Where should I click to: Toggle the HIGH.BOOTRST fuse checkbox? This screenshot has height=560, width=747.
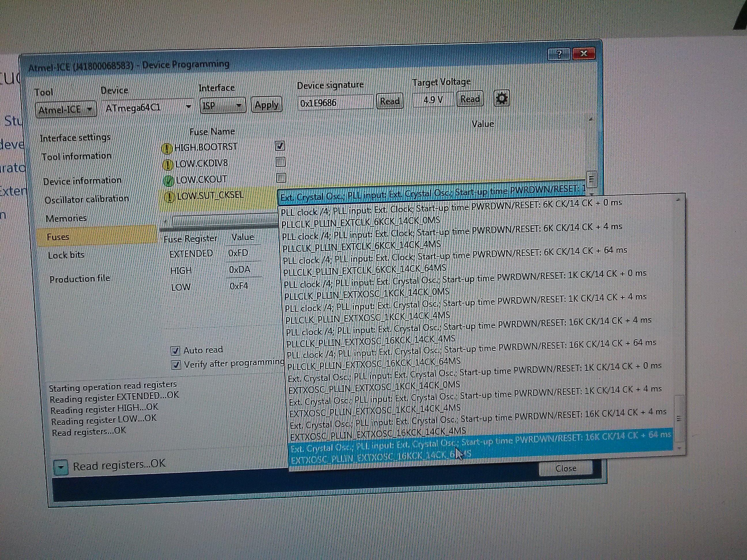coord(280,145)
